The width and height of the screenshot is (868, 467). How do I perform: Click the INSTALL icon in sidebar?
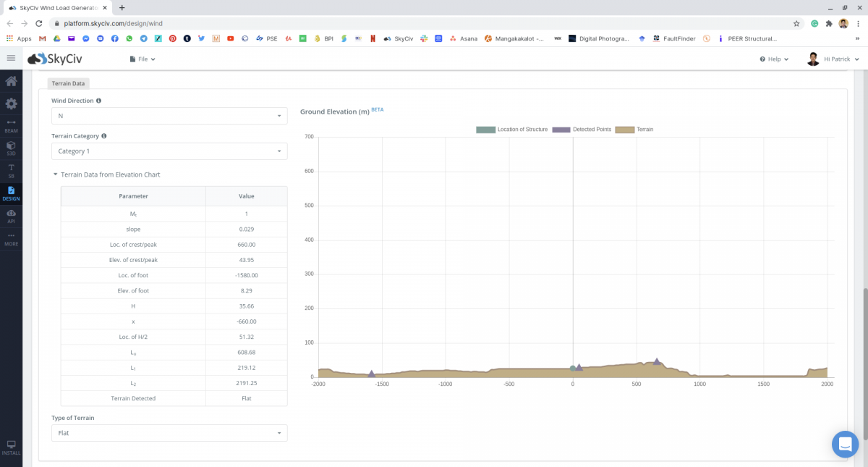(11, 447)
